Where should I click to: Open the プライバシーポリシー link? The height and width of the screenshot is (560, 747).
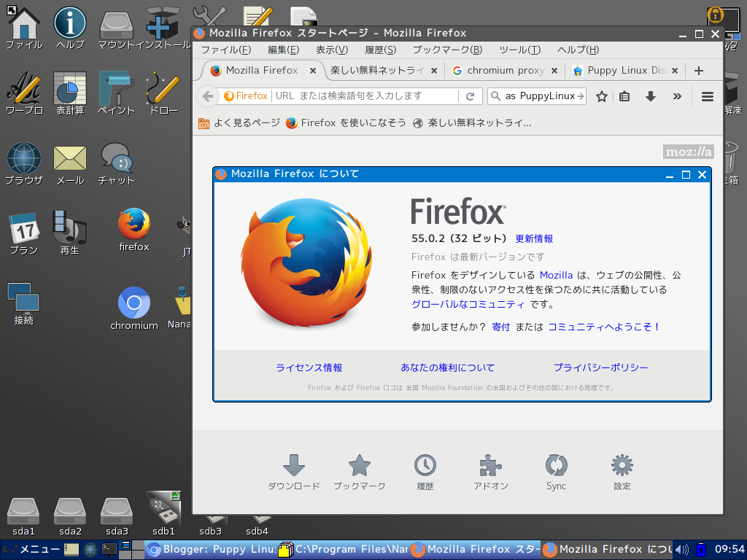pyautogui.click(x=601, y=367)
